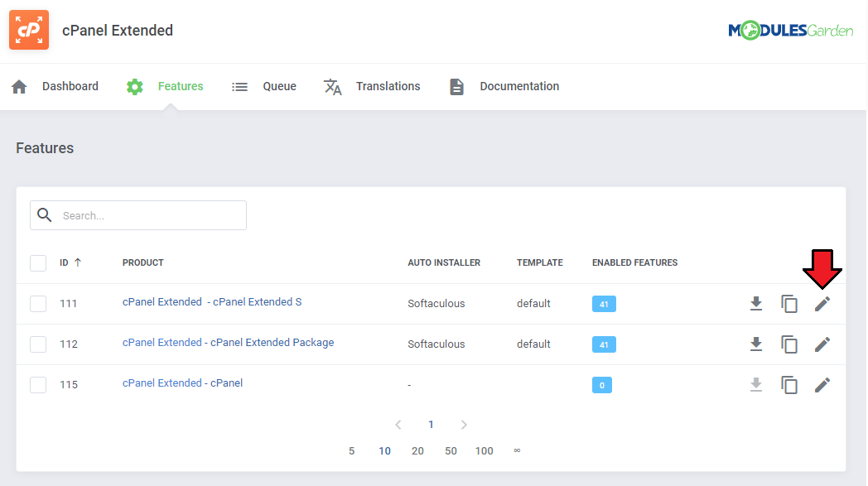Click the 0 enabled features badge for 115
The width and height of the screenshot is (868, 486).
pos(602,385)
